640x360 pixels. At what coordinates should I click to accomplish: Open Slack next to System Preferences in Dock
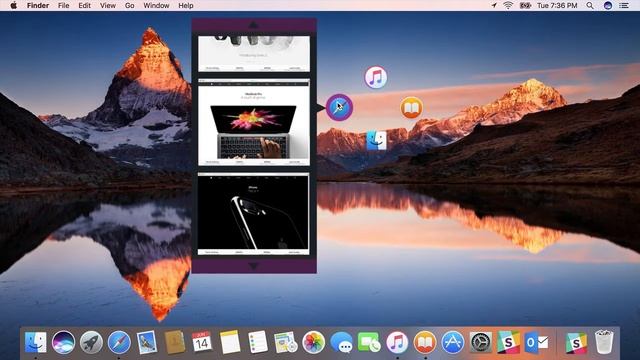pyautogui.click(x=508, y=342)
